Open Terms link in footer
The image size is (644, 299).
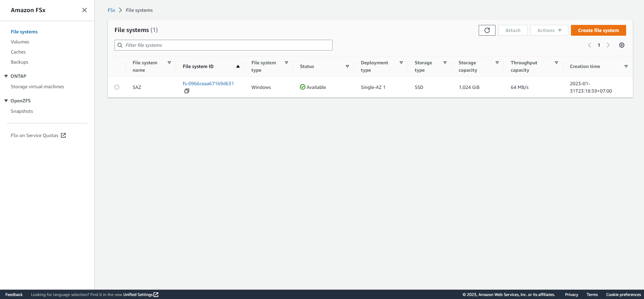pyautogui.click(x=592, y=295)
